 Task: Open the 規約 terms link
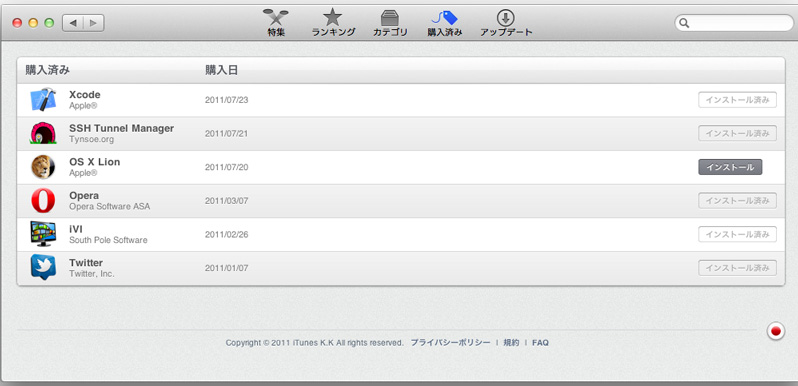511,343
